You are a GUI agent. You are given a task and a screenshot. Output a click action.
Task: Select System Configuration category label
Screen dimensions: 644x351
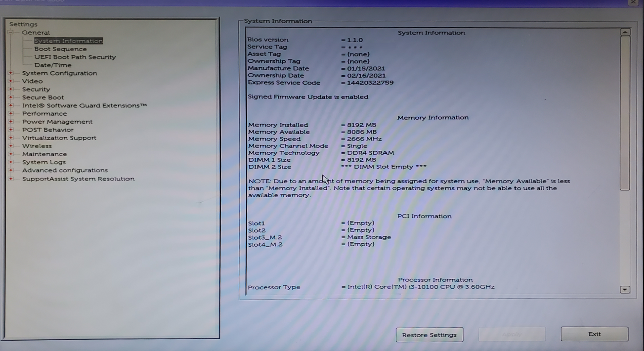(x=59, y=73)
